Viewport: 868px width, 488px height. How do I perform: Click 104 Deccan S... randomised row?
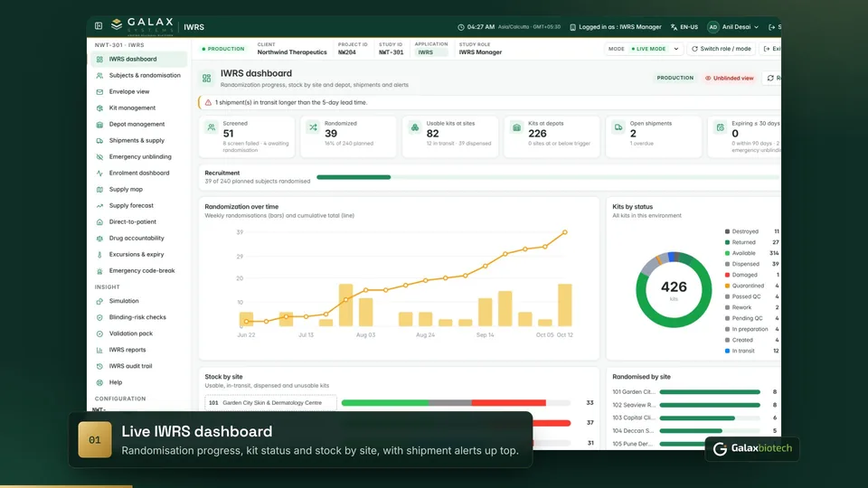(694, 430)
